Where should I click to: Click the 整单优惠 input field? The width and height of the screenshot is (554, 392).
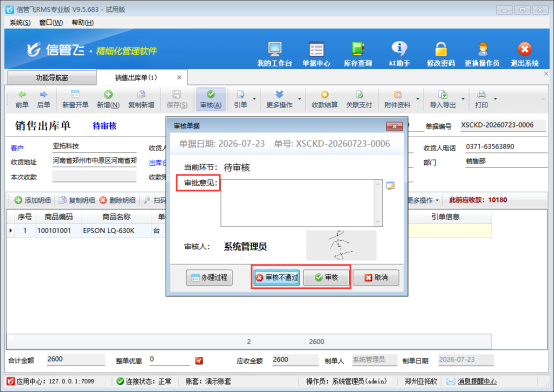click(x=170, y=359)
